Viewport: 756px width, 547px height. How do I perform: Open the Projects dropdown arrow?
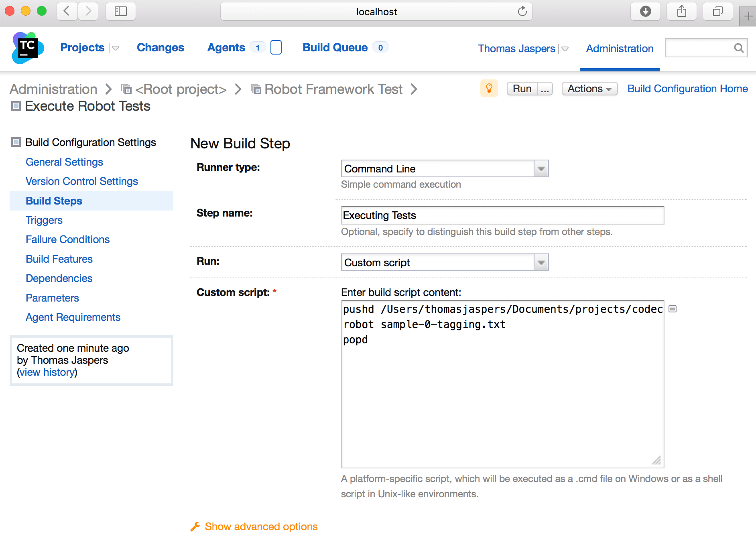point(116,48)
